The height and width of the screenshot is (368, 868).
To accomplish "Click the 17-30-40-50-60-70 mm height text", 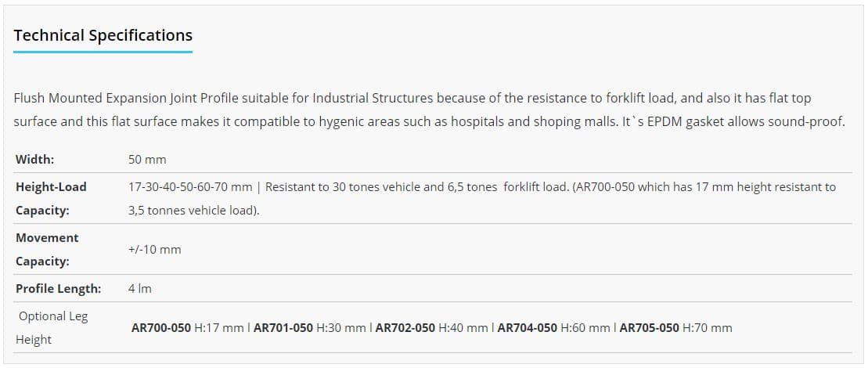I will point(190,187).
